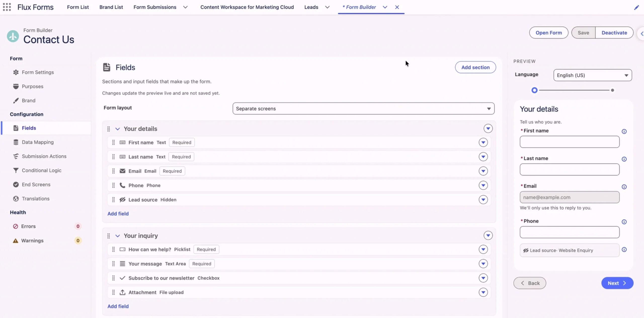Collapse the Your details section chevron
The width and height of the screenshot is (644, 318).
(x=117, y=129)
